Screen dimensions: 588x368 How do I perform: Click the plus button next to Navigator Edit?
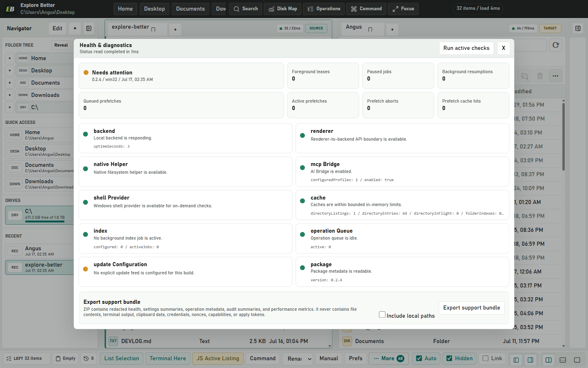75,28
